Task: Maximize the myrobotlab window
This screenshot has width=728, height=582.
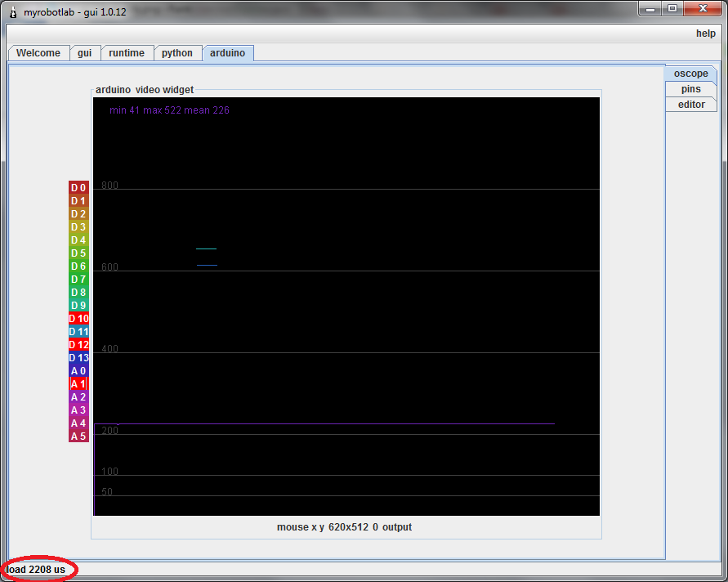Action: pyautogui.click(x=672, y=8)
